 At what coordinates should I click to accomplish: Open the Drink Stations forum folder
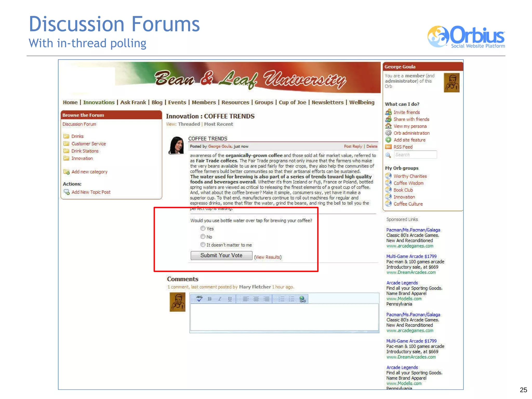click(85, 151)
